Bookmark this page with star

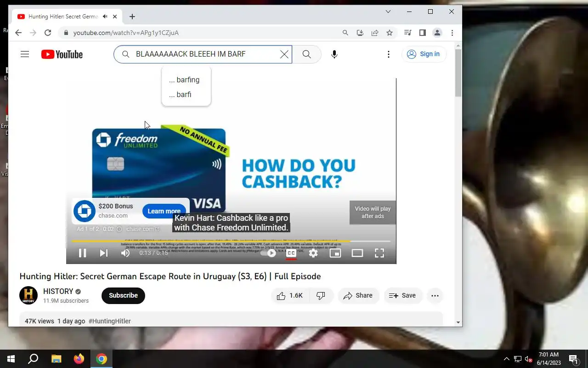[390, 33]
